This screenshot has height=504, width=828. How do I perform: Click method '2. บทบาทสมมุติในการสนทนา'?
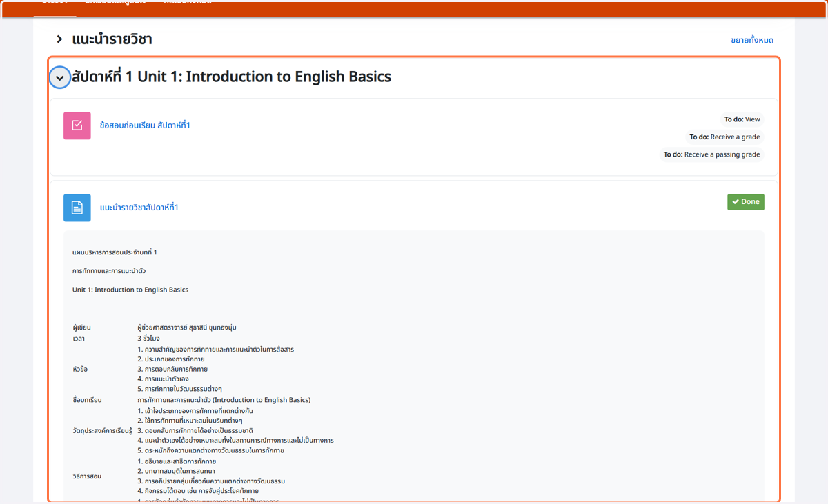pyautogui.click(x=176, y=471)
